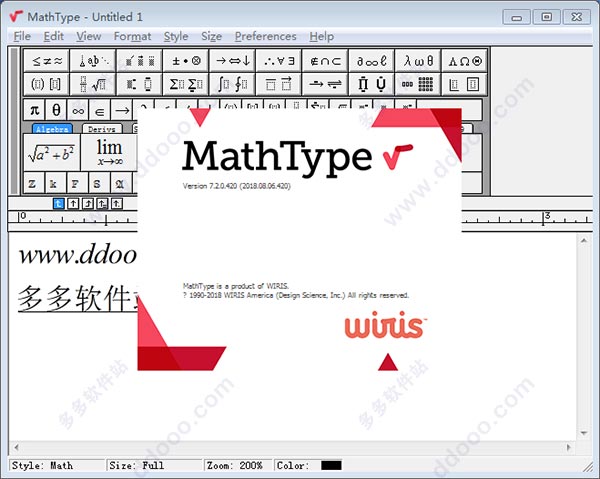
Task: Insert the double-struck k symbol
Action: (55, 183)
